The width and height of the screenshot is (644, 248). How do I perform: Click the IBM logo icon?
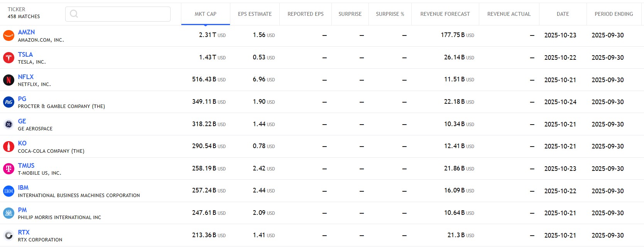[x=8, y=191]
